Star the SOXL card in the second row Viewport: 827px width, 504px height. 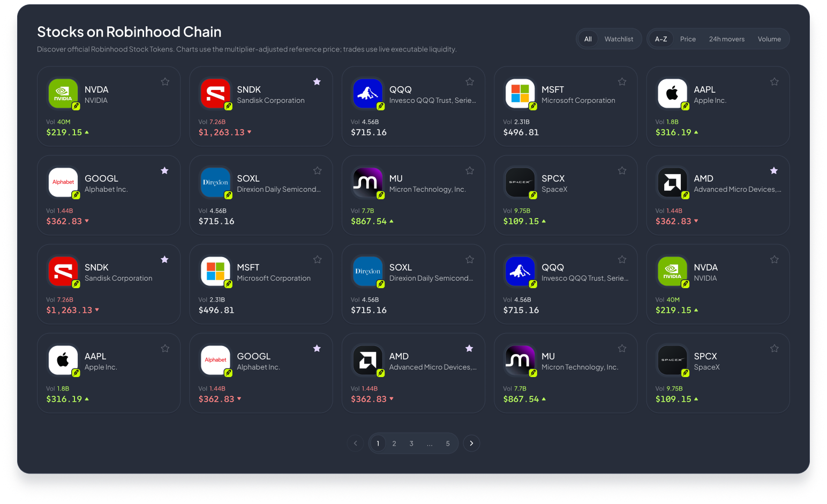317,171
